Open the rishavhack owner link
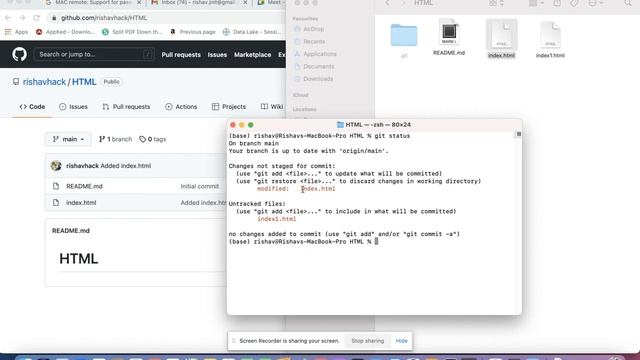Viewport: 640px width, 360px height. click(44, 82)
